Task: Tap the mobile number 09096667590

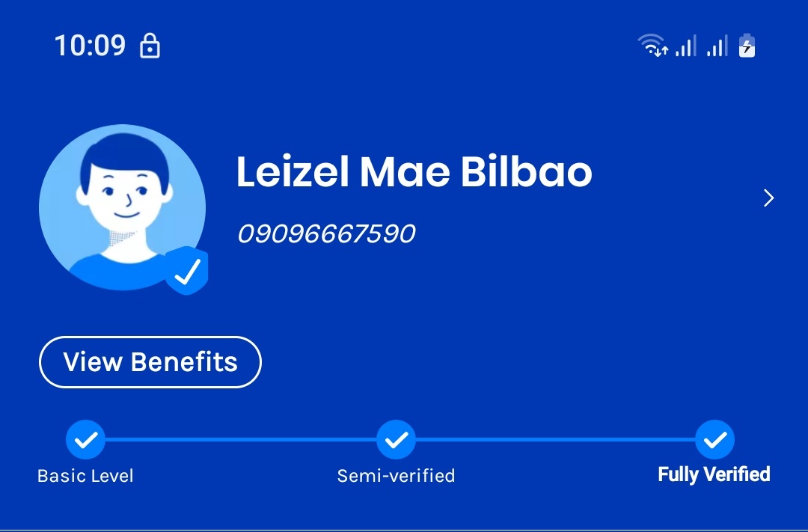Action: click(326, 233)
